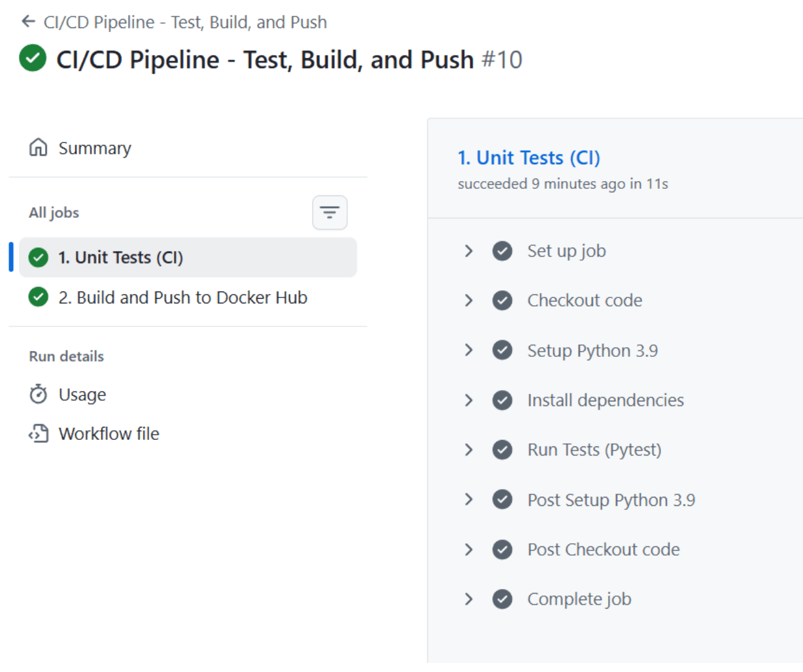Click the green check icon for Unit Tests job
Image resolution: width=803 pixels, height=672 pixels.
point(39,258)
